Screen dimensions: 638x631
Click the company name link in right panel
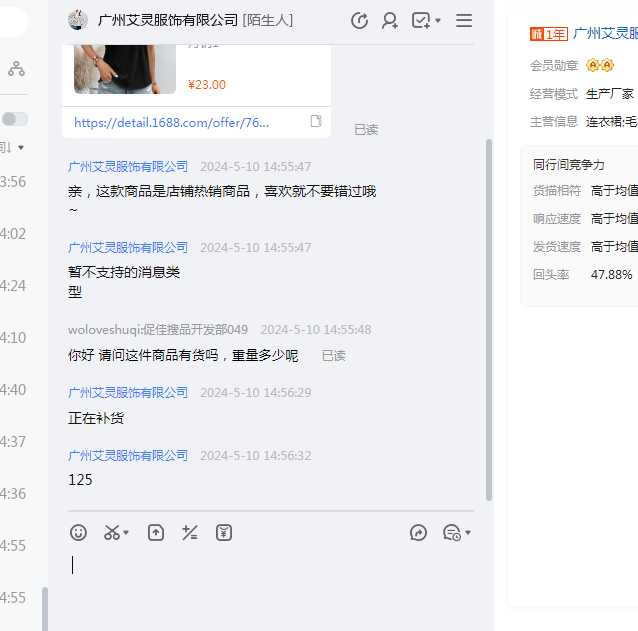(605, 33)
